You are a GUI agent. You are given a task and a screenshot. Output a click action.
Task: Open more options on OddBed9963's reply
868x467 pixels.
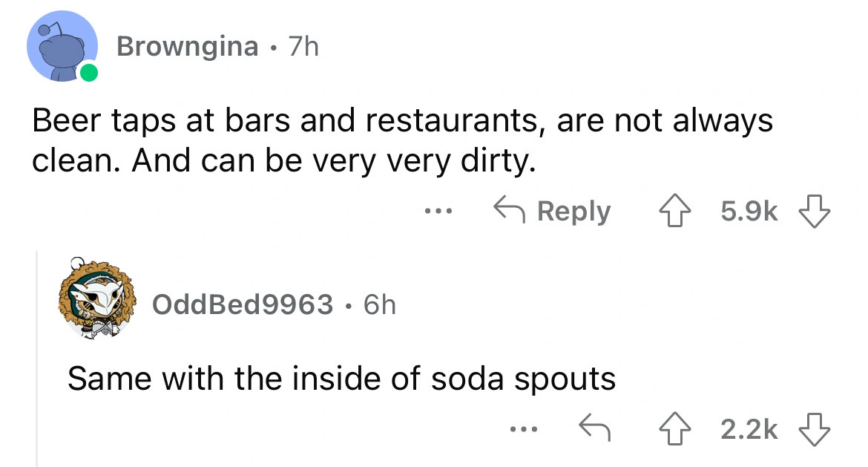522,428
